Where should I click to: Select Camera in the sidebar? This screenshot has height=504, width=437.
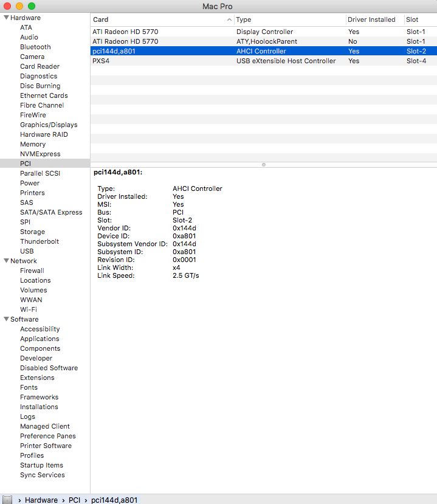click(32, 57)
